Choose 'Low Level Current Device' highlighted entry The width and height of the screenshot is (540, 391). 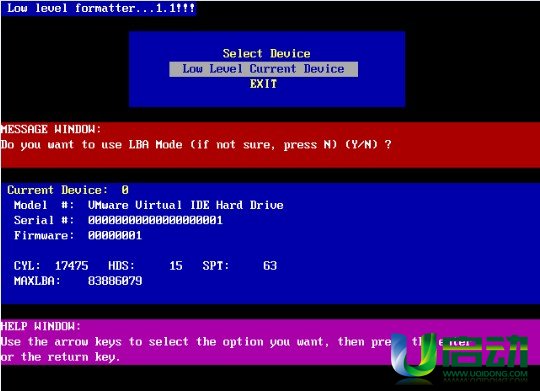(x=263, y=69)
